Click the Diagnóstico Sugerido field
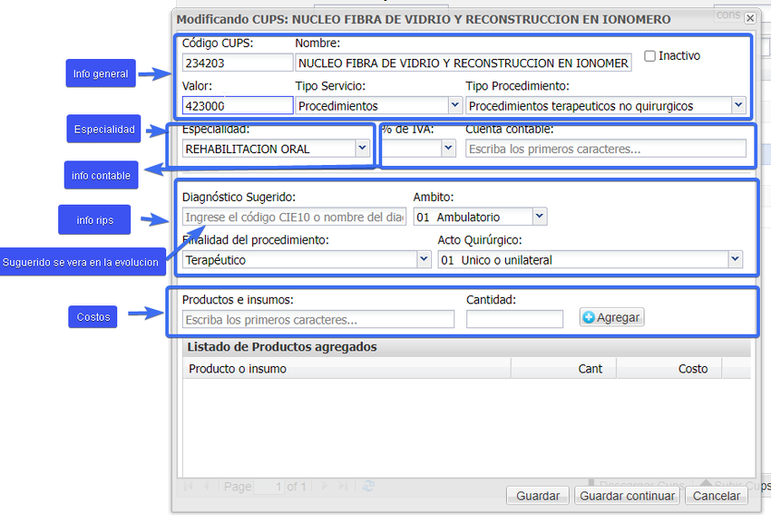Screen dimensions: 771x532 tap(294, 217)
